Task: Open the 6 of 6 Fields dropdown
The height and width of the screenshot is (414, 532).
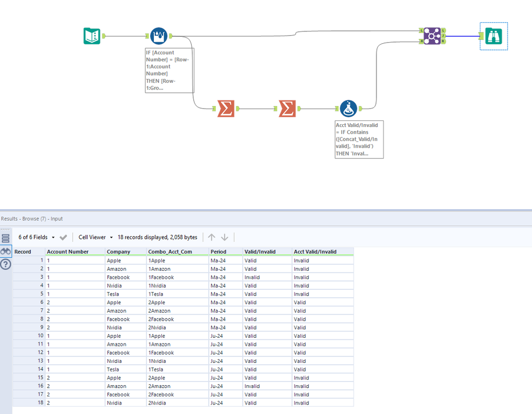Action: (x=36, y=237)
